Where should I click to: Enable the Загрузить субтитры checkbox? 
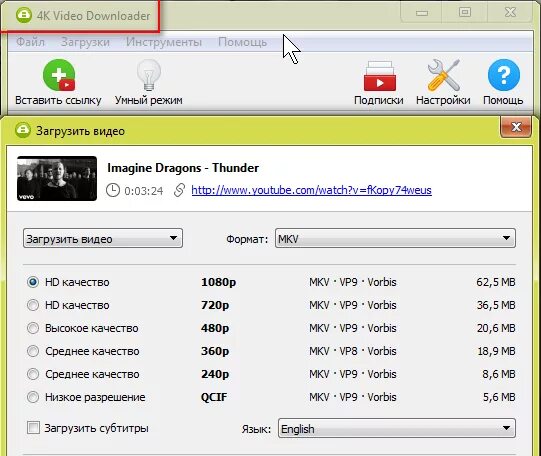33,428
